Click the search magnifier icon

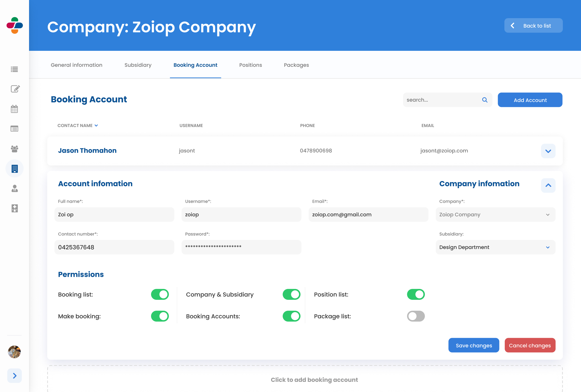point(484,100)
